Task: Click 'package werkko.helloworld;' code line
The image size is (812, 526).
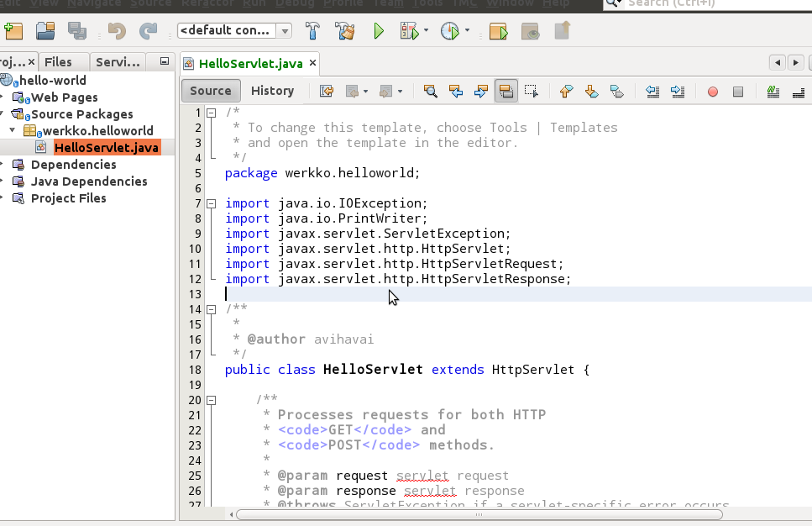Action: point(322,173)
